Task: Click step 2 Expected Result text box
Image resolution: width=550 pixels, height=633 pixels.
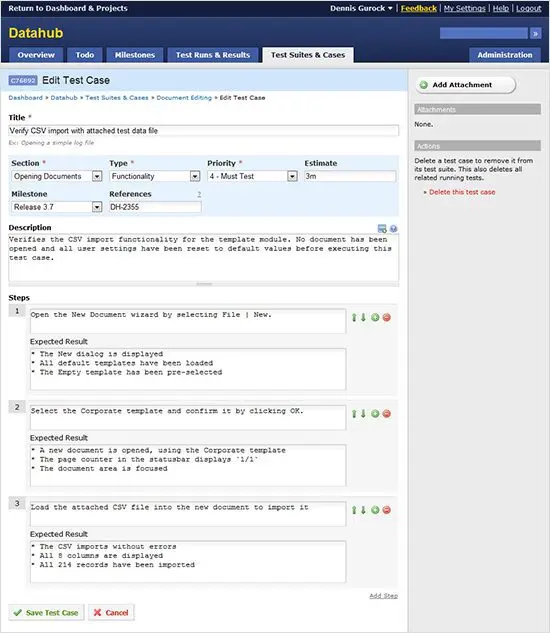Action: (x=188, y=465)
